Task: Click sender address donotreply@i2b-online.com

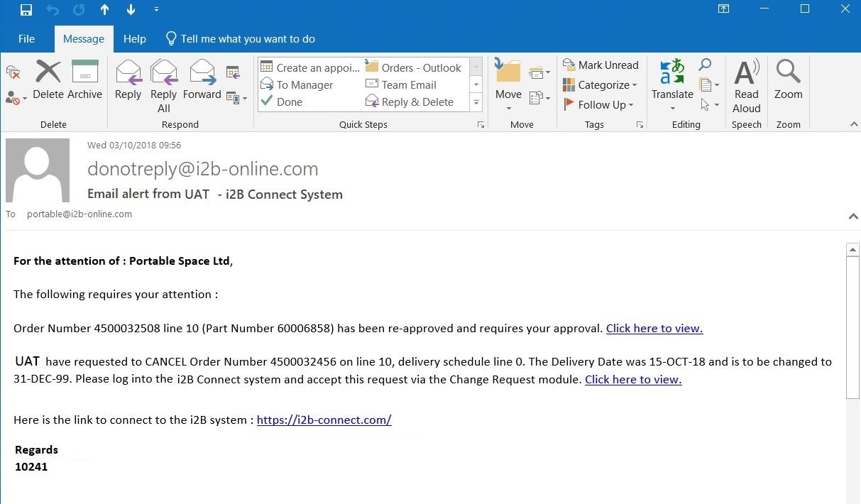Action: [202, 168]
